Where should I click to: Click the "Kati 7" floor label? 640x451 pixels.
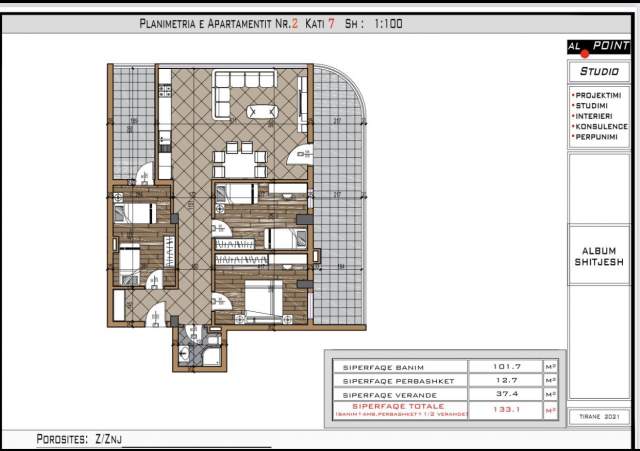tap(320, 24)
